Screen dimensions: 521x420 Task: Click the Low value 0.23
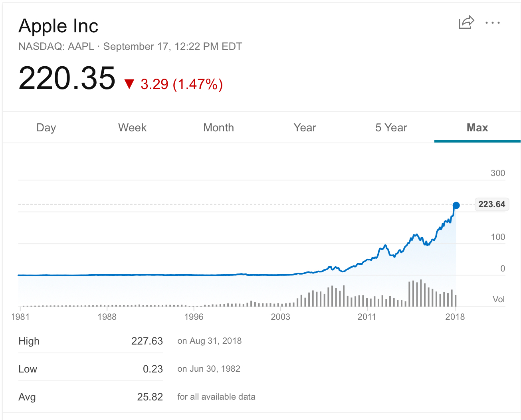click(x=153, y=369)
